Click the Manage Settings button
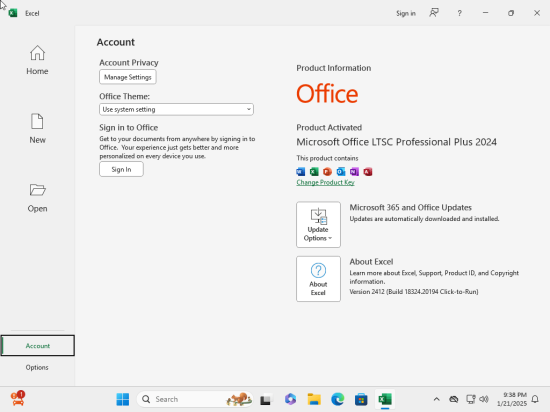This screenshot has height=412, width=550. point(128,77)
